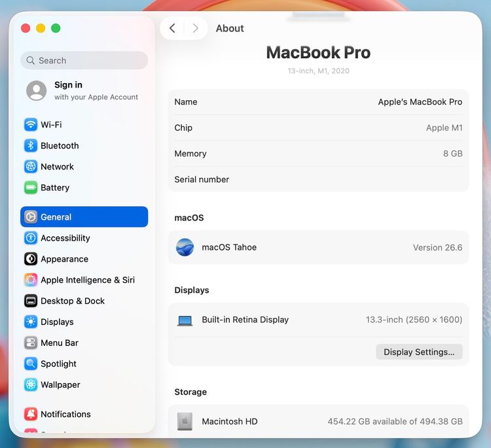Open Displays label in the sidebar
The height and width of the screenshot is (448, 491).
click(x=57, y=322)
